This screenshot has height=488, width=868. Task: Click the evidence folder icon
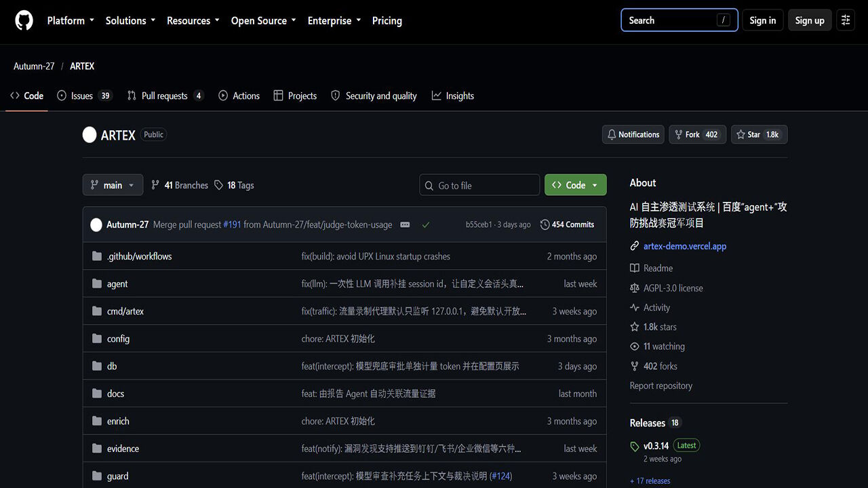[x=97, y=449]
